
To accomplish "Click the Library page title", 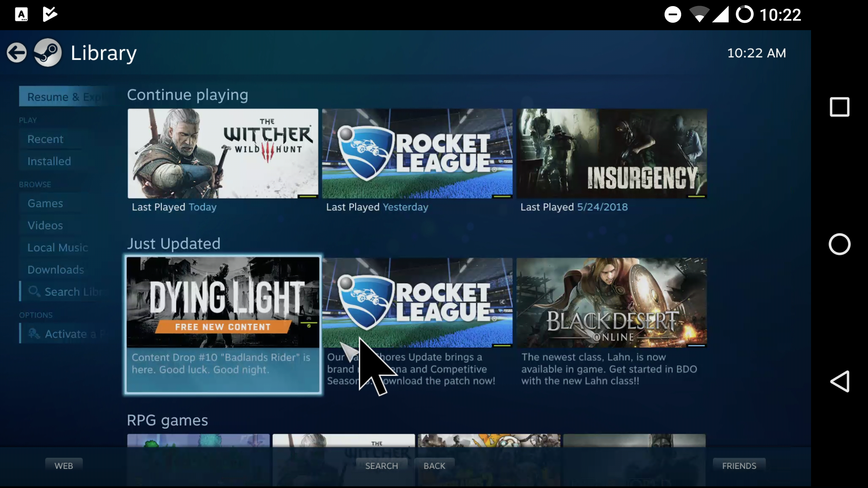I will coord(104,53).
